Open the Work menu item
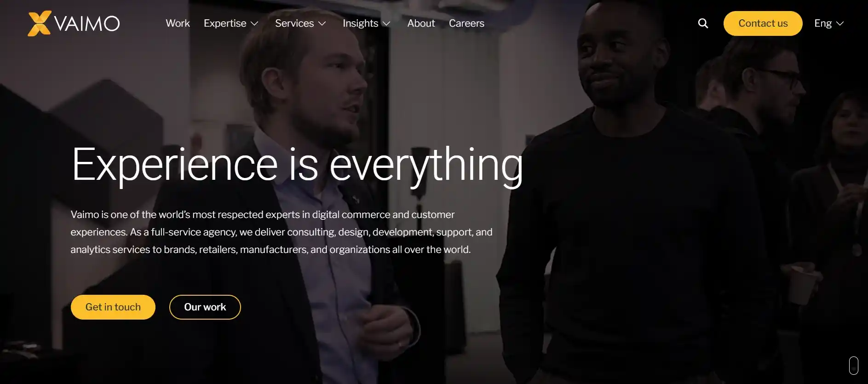Viewport: 868px width, 384px height. point(178,23)
